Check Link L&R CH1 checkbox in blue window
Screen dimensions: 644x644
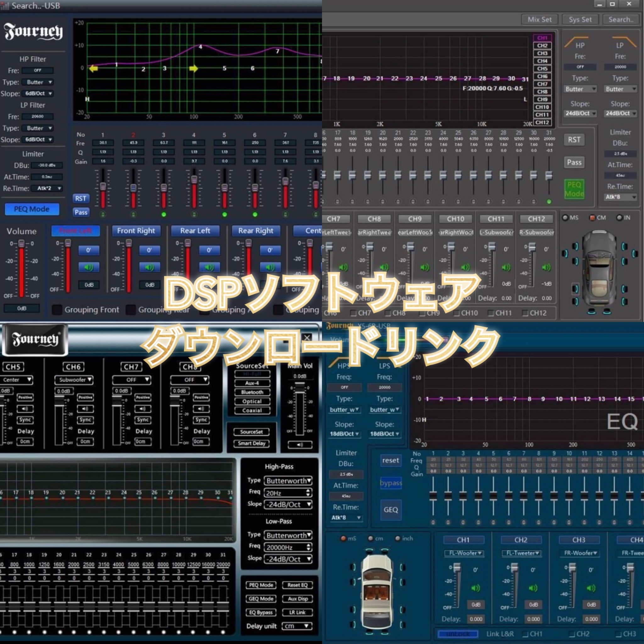525,634
